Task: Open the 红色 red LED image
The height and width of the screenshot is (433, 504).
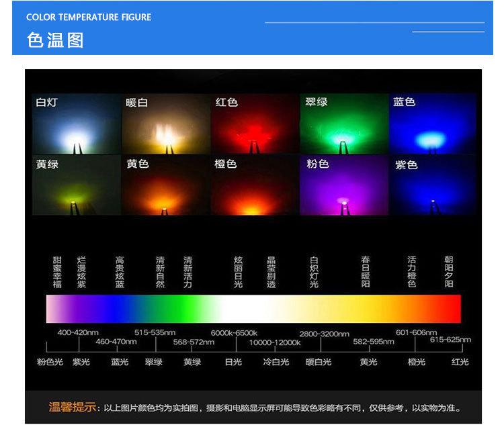Action: click(x=254, y=125)
